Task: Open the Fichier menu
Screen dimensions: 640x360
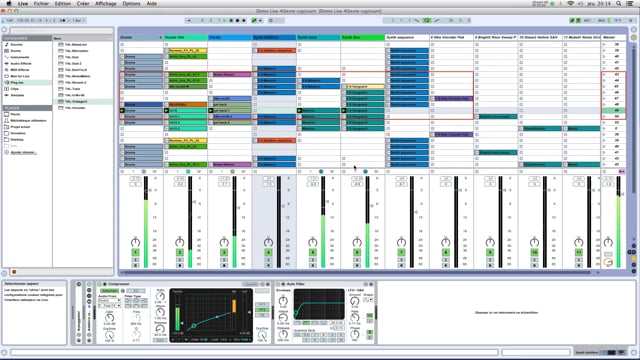Action: point(41,3)
